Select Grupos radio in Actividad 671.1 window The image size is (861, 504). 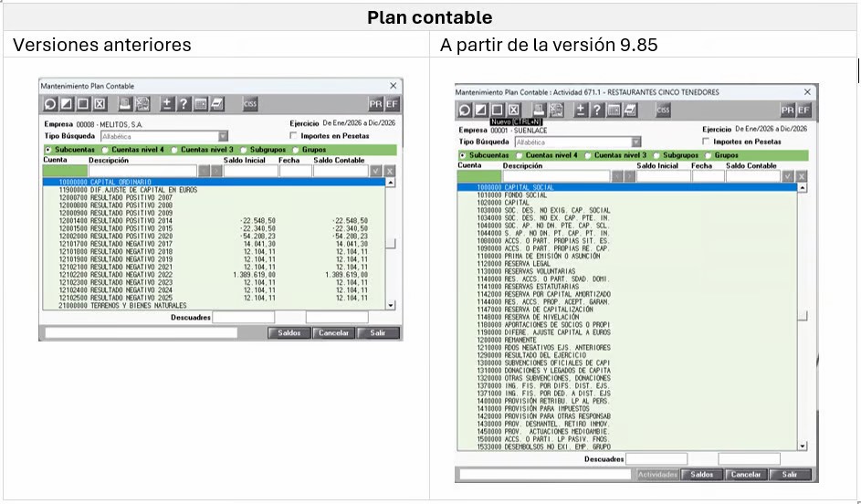pyautogui.click(x=709, y=155)
